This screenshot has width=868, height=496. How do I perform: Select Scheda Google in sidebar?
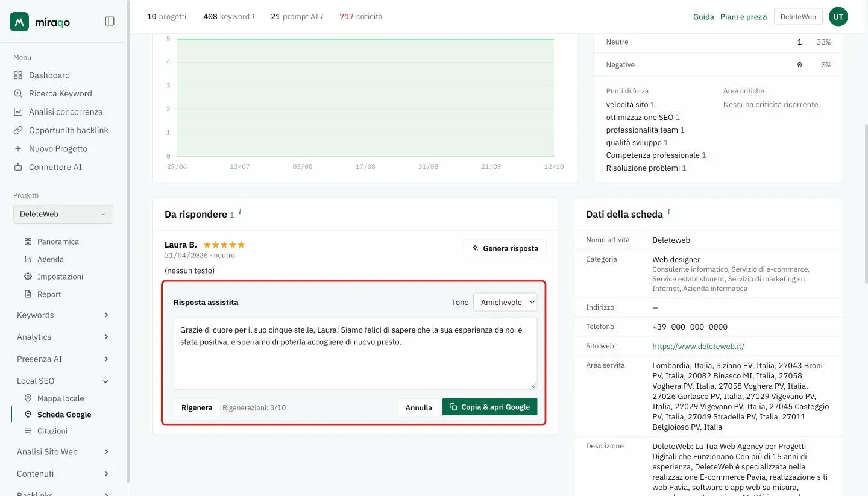tap(64, 415)
